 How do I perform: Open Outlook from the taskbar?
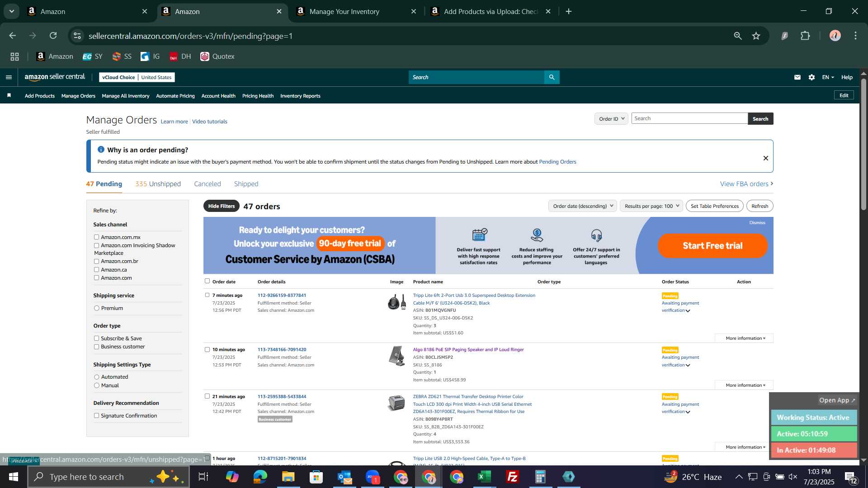click(344, 477)
